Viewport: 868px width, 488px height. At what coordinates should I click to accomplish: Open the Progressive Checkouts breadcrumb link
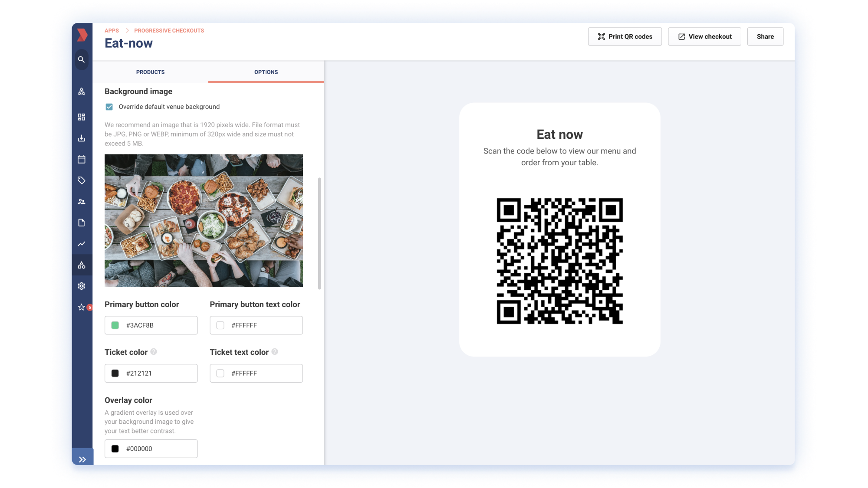pos(169,31)
